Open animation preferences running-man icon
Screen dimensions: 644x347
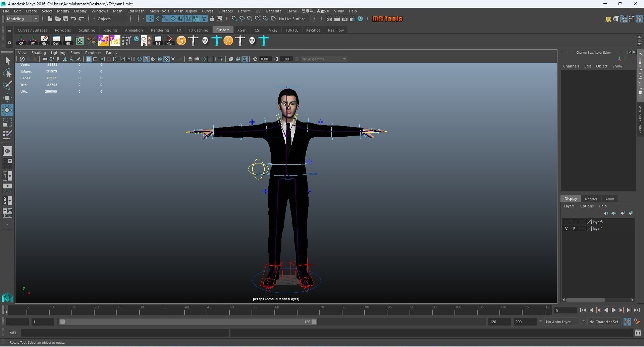[x=637, y=322]
